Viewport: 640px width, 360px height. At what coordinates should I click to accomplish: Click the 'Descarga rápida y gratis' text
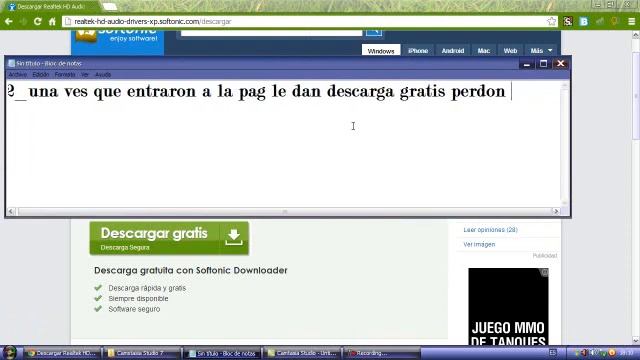pyautogui.click(x=147, y=288)
